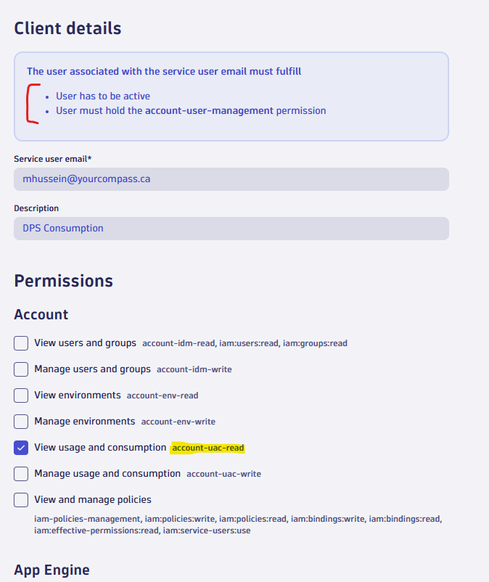The image size is (489, 582).
Task: Click the account-uac-write scope text
Action: pyautogui.click(x=224, y=474)
